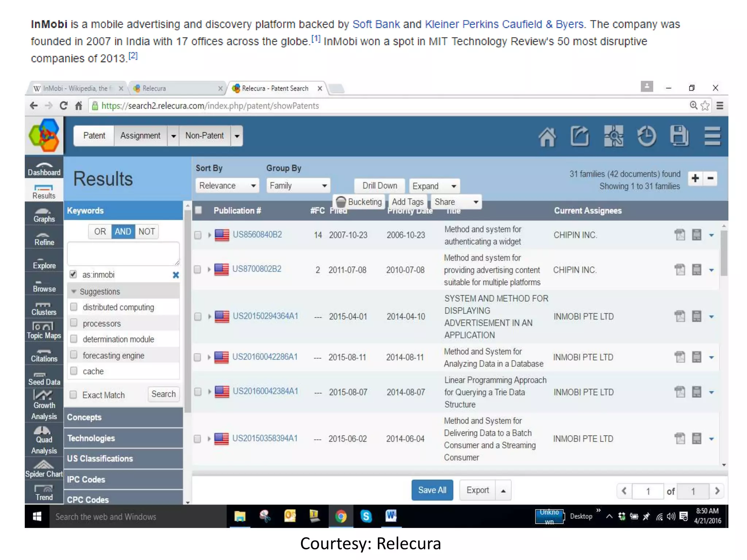747x560 pixels.
Task: Click the Home icon in the header
Action: pyautogui.click(x=547, y=136)
